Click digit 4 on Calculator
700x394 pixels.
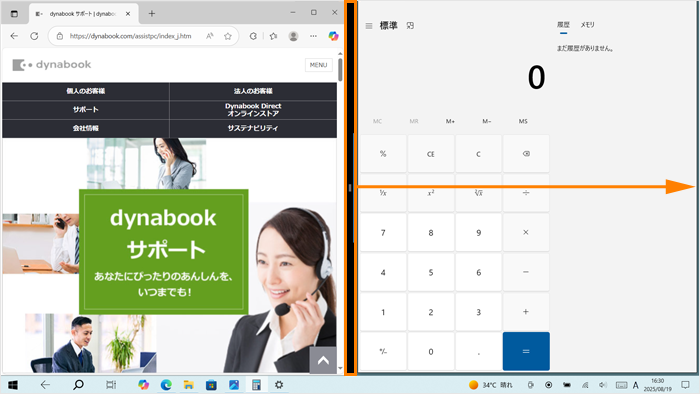(x=383, y=272)
